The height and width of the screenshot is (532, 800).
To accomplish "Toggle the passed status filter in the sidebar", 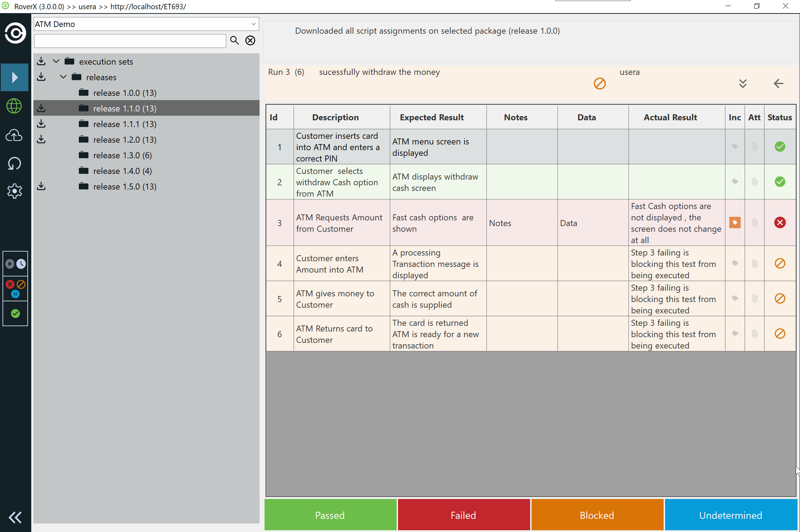I will pos(15,313).
